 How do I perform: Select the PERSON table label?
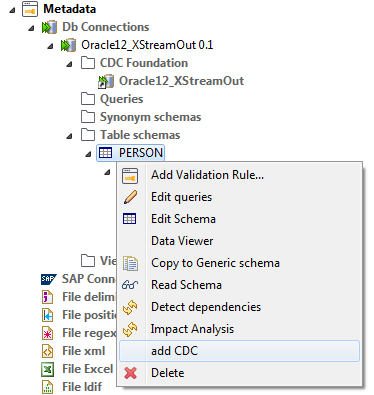tap(141, 153)
